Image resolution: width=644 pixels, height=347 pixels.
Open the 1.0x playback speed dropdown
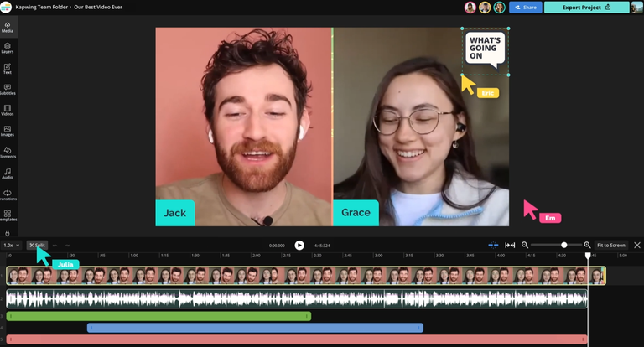coord(11,245)
